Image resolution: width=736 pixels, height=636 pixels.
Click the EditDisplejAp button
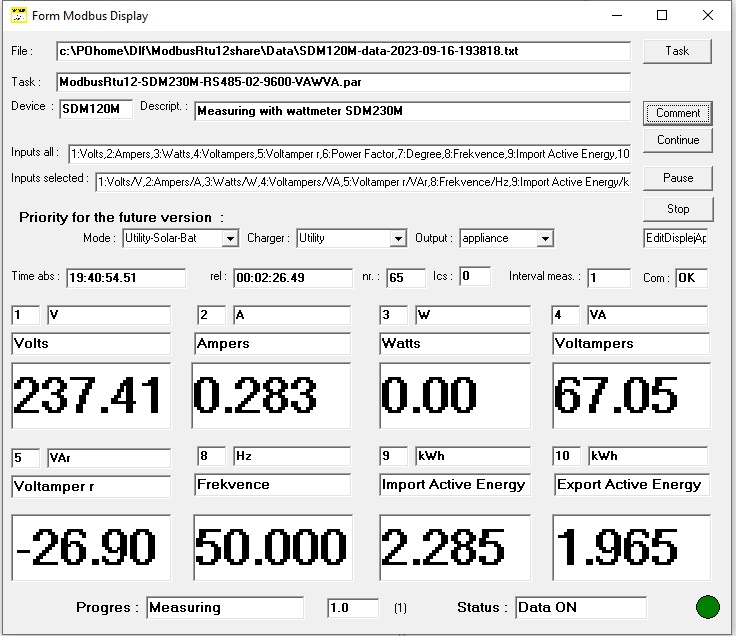(x=677, y=238)
